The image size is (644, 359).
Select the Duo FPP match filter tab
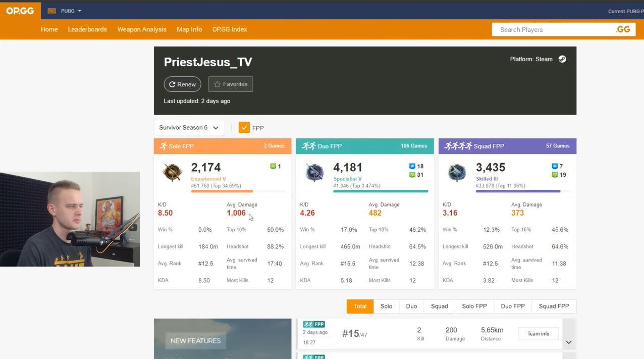coord(512,306)
